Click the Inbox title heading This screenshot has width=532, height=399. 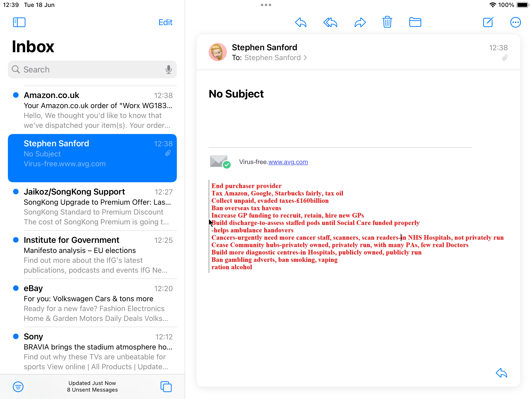tap(33, 47)
